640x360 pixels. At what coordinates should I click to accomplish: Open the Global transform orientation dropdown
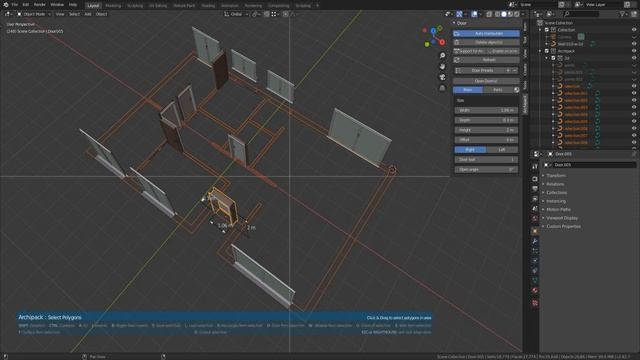click(236, 14)
